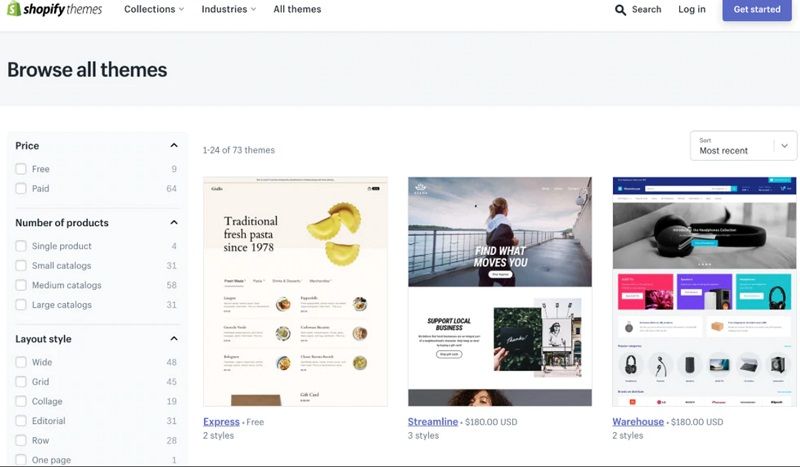The width and height of the screenshot is (800, 467).
Task: Check the Paid price filter
Action: tap(21, 188)
